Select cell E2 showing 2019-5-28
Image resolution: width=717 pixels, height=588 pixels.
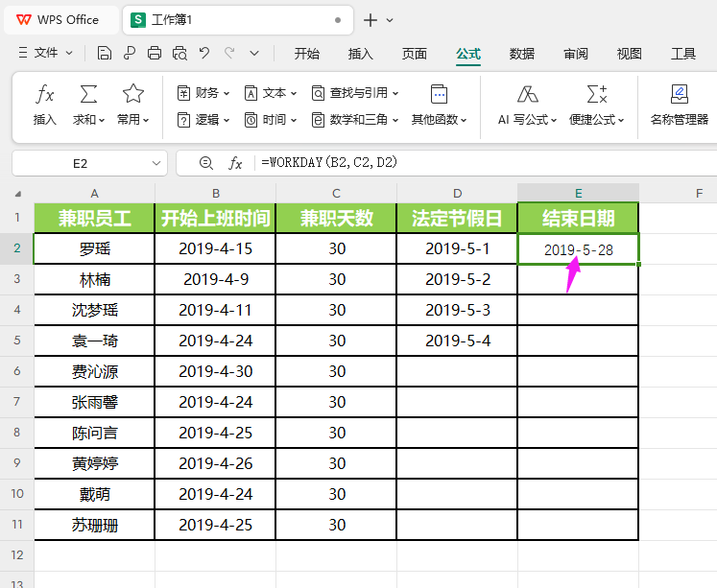(x=578, y=249)
